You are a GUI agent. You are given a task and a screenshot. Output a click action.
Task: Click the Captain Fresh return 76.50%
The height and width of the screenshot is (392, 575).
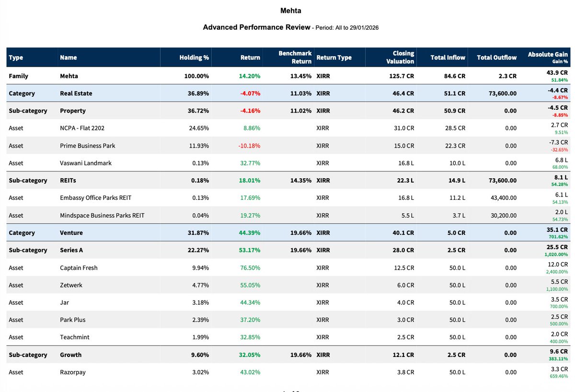pyautogui.click(x=251, y=267)
